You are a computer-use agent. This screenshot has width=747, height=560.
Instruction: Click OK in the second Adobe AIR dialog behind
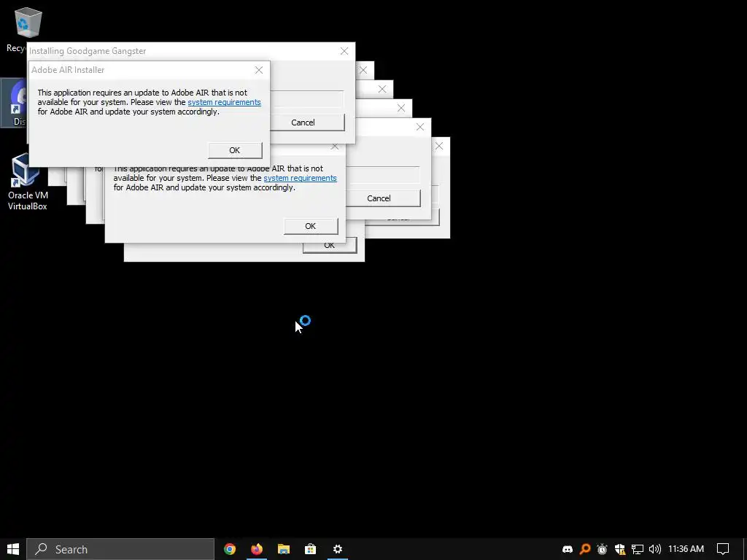[311, 226]
